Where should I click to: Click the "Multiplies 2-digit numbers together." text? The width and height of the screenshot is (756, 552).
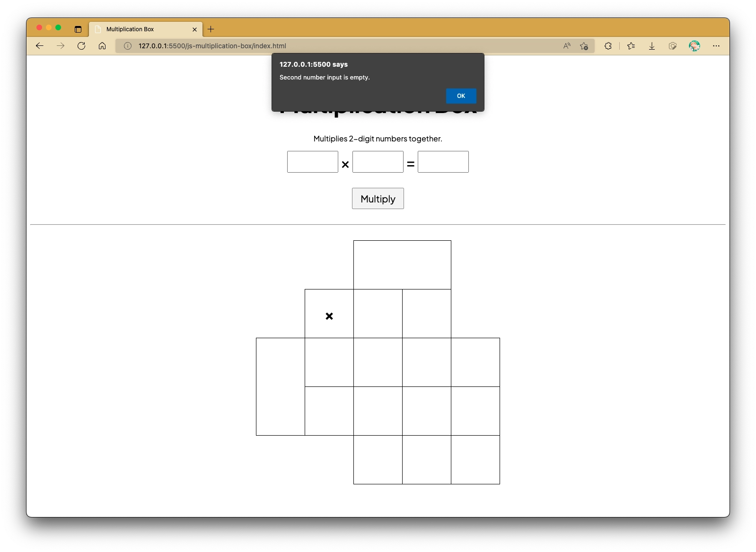point(378,139)
